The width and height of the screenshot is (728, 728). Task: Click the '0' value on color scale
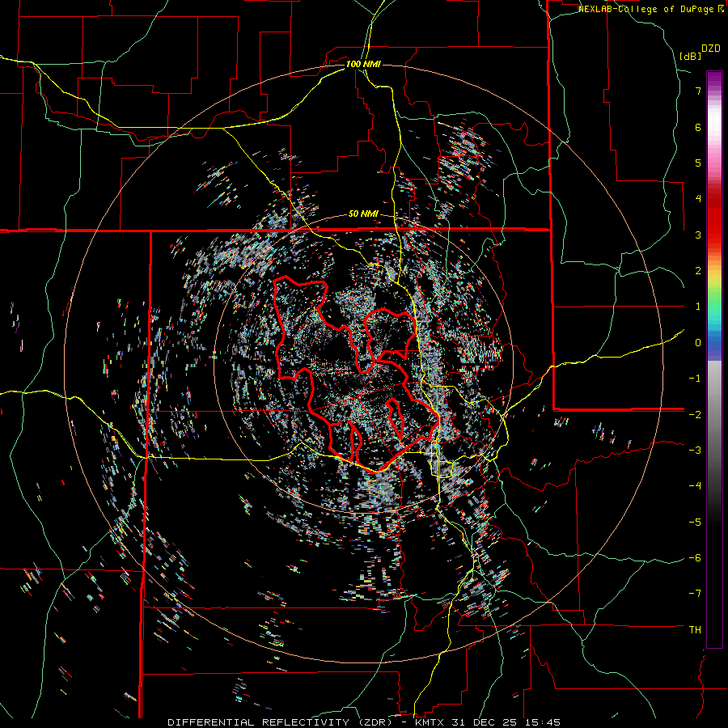click(x=698, y=343)
